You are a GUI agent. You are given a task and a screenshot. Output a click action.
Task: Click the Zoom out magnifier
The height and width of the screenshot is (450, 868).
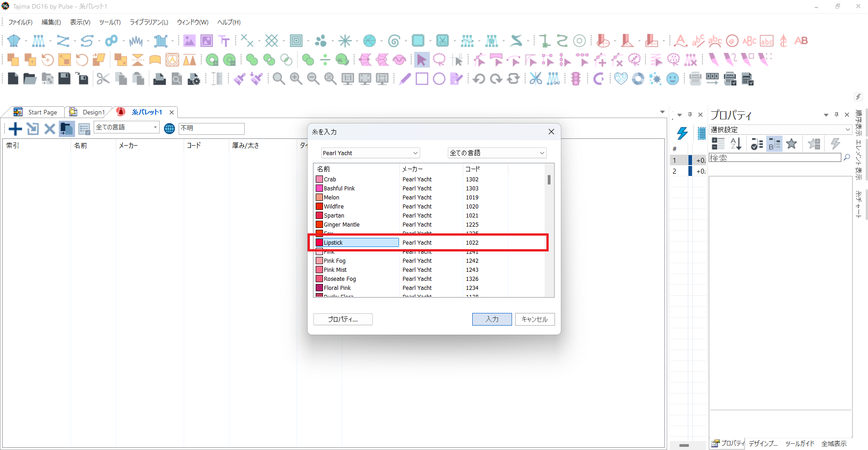coord(313,79)
